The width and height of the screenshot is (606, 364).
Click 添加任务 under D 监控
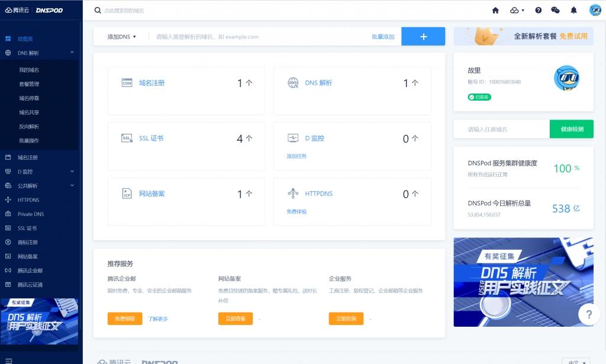[x=296, y=156]
